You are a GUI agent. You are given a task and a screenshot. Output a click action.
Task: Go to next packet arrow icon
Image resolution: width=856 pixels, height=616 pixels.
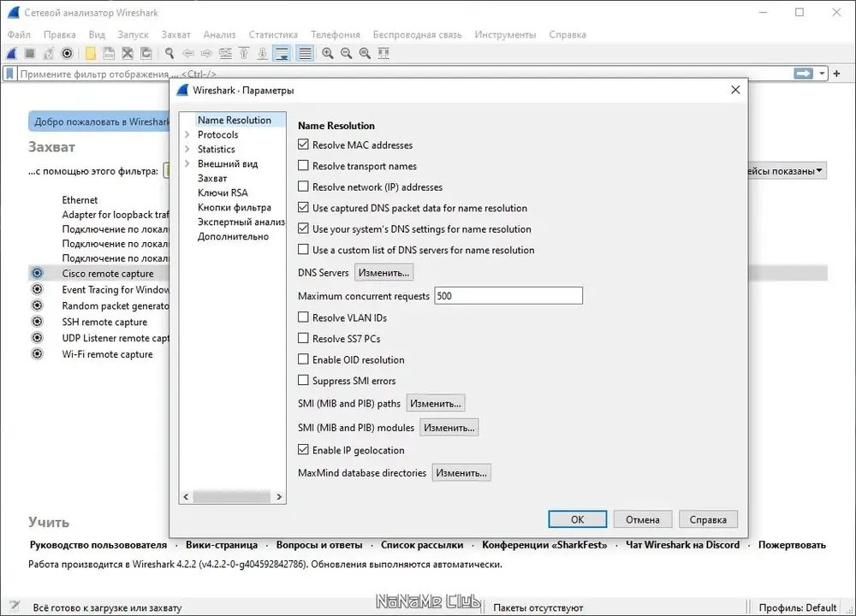pos(206,53)
